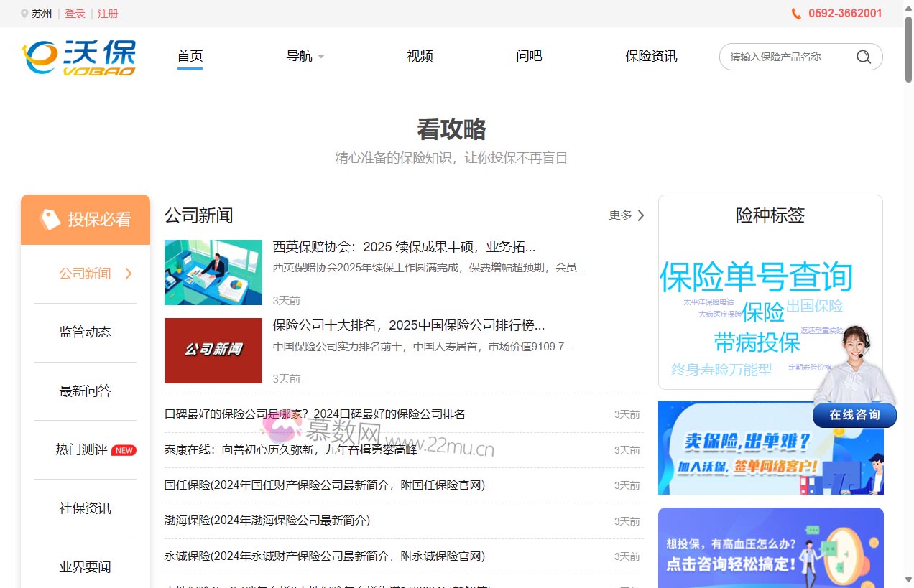The image size is (914, 588).
Task: Click the location pin icon beside 苏州
Action: click(24, 12)
